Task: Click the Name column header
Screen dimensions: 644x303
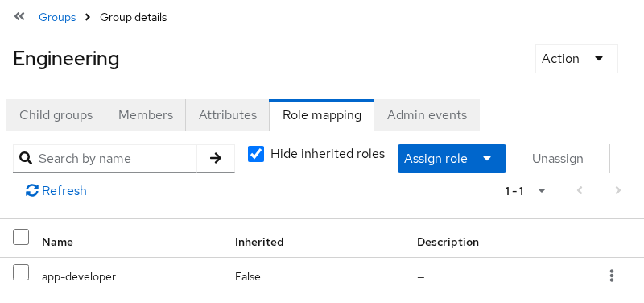Action: pos(57,242)
